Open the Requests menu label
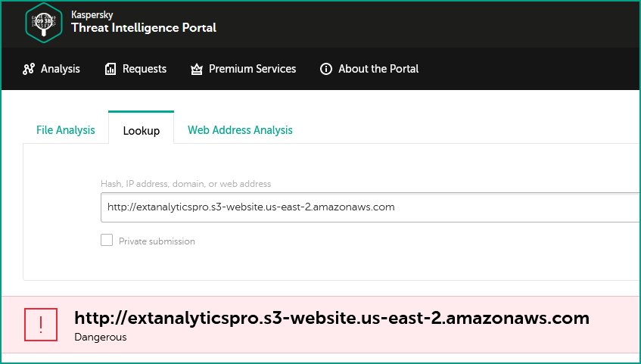This screenshot has width=641, height=364. [x=145, y=69]
